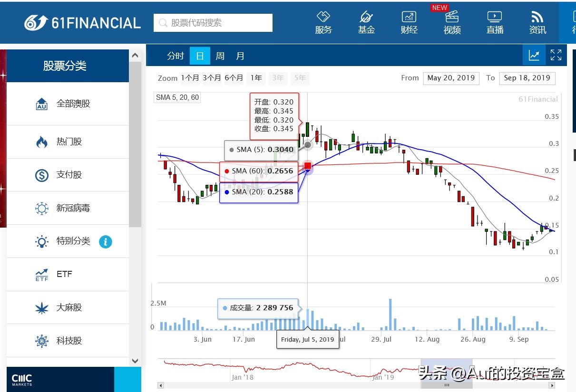Screen dimensions: 576x392
Task: Zoom chart to 1年
Action: click(x=256, y=78)
